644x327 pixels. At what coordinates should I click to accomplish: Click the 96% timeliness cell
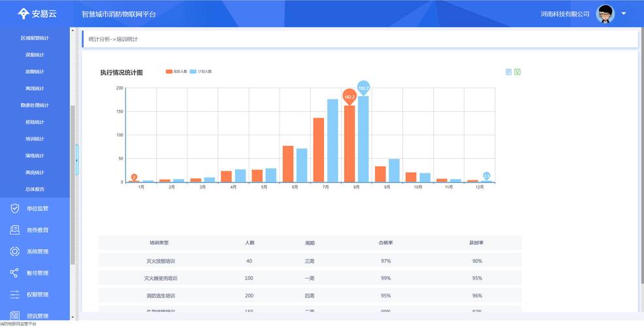coord(477,296)
